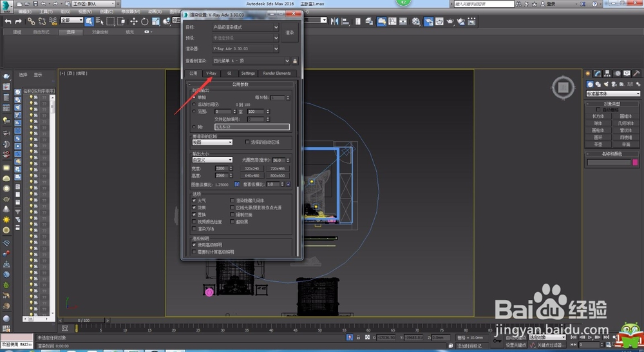Image resolution: width=644 pixels, height=352 pixels.
Task: Open the 输出大小 自定义 dropdown
Action: pos(213,160)
